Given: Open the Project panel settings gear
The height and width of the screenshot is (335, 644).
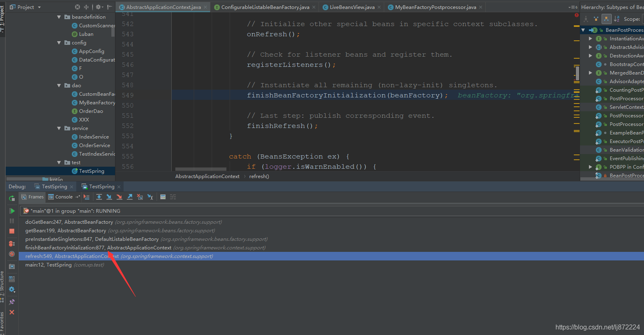Looking at the screenshot, I should [x=99, y=7].
